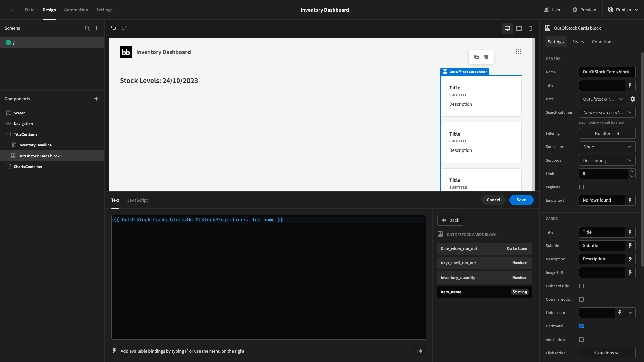
Task: Increase the Limit value stepper
Action: pos(632,171)
